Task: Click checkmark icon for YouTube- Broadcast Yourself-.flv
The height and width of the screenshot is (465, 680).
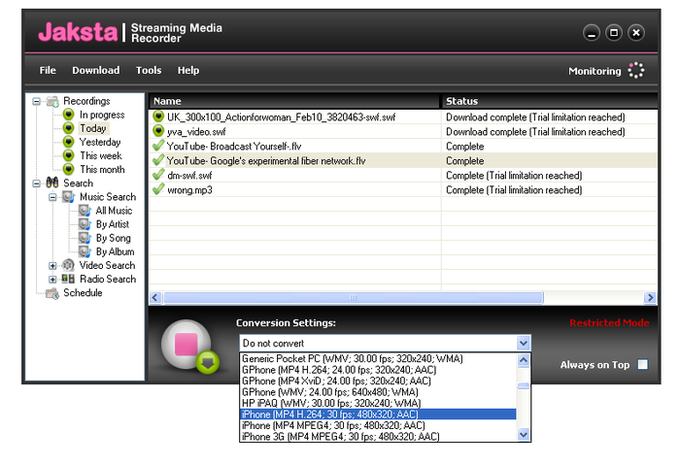Action: pos(159,146)
